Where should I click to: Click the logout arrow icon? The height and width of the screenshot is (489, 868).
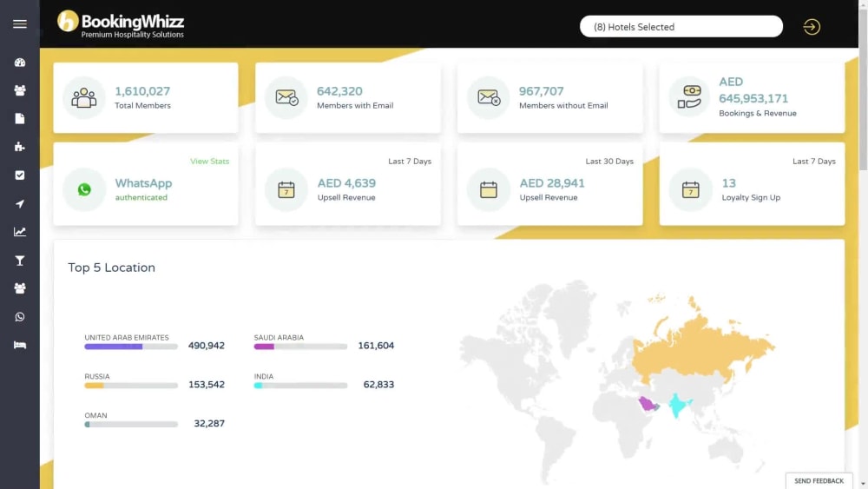click(812, 27)
